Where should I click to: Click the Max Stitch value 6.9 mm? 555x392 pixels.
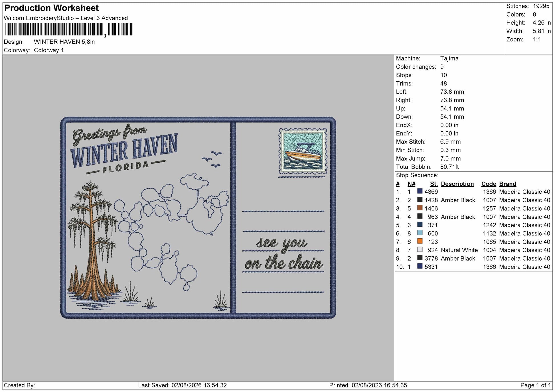tap(450, 142)
